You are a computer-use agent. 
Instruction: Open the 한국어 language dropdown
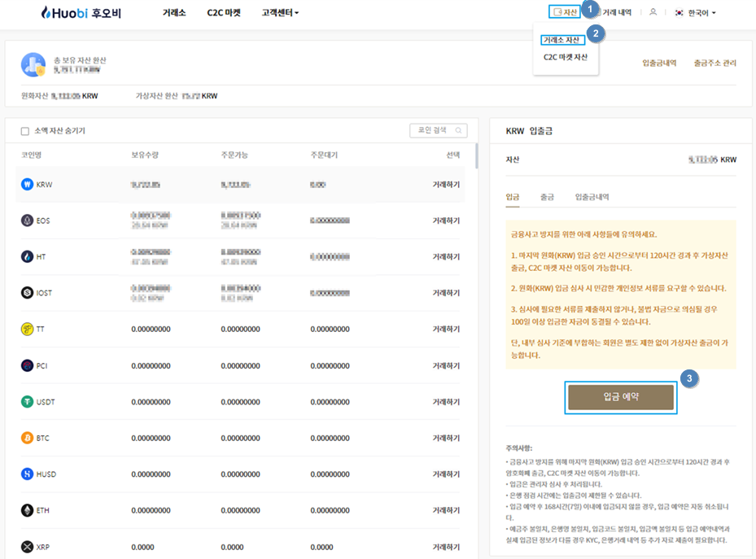[701, 13]
